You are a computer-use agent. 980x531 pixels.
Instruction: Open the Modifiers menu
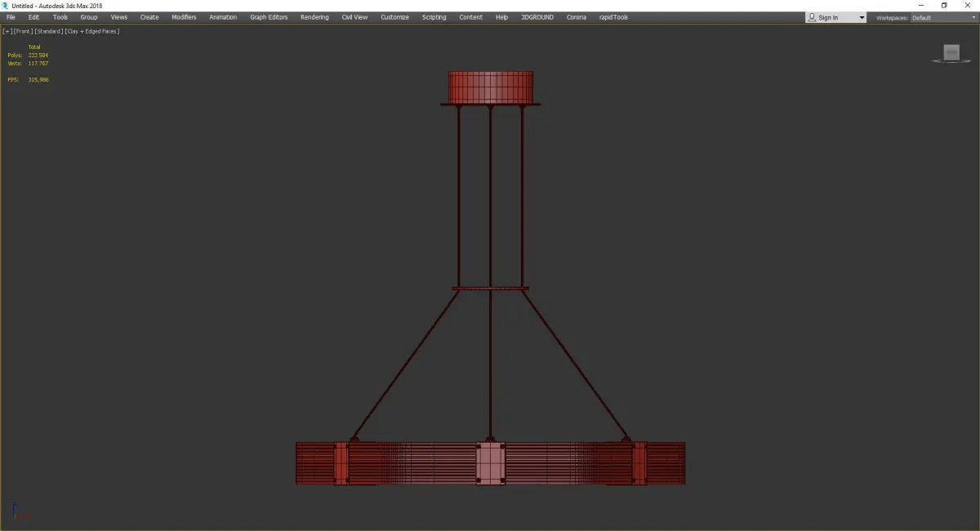coord(184,17)
